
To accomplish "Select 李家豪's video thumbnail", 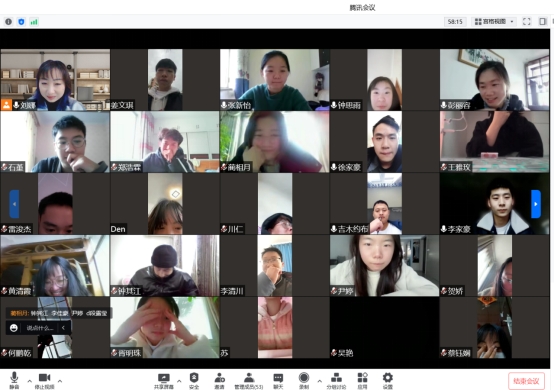I will click(x=494, y=204).
